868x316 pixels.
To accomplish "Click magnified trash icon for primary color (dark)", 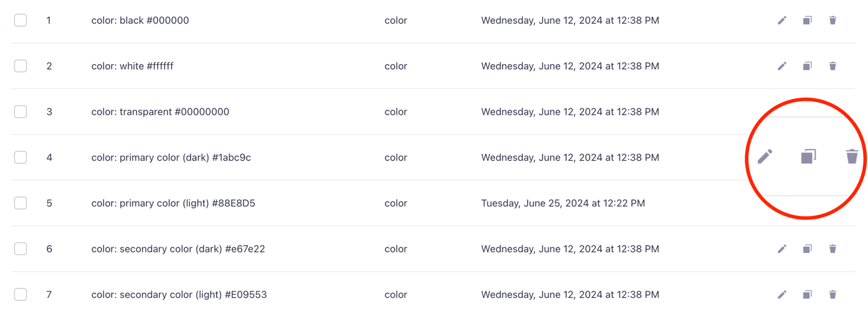I will click(852, 156).
